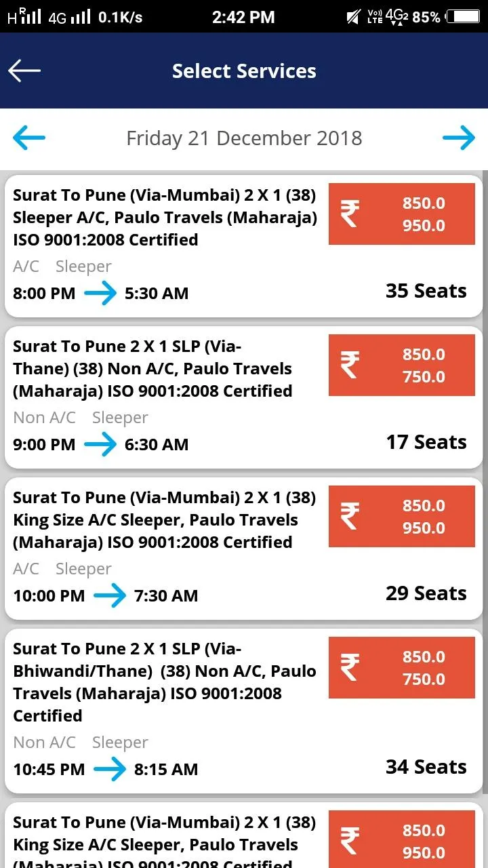Go to next date with right arrow
The image size is (488, 868).
(x=459, y=138)
